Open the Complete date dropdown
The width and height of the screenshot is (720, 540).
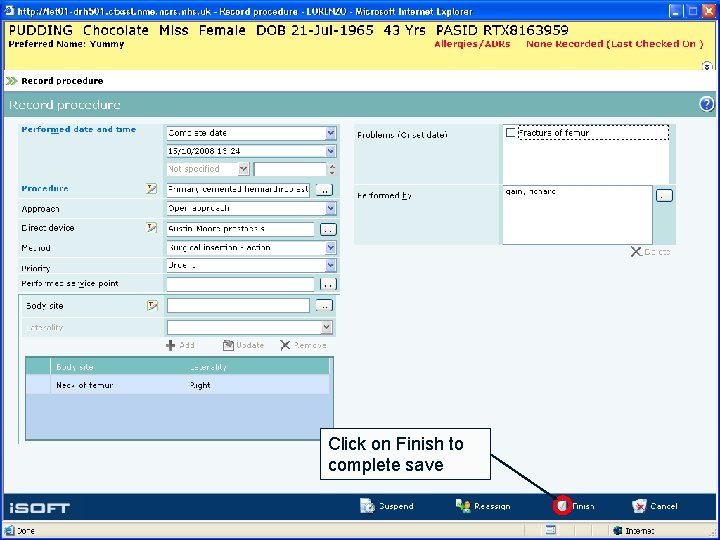point(331,133)
